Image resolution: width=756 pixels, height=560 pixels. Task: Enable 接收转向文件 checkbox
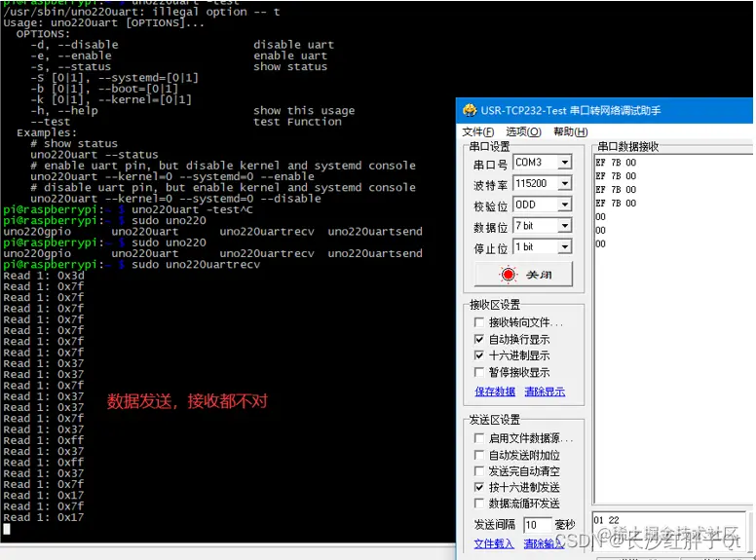[x=478, y=322]
